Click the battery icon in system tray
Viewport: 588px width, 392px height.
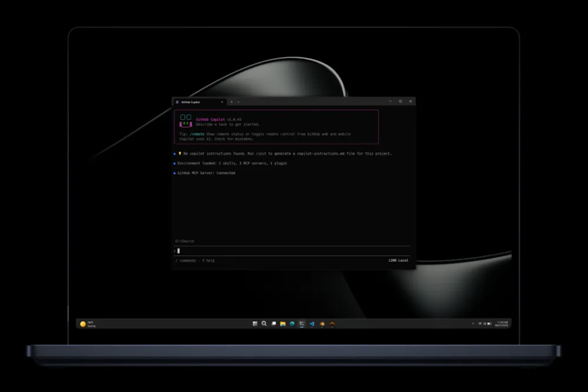489,324
